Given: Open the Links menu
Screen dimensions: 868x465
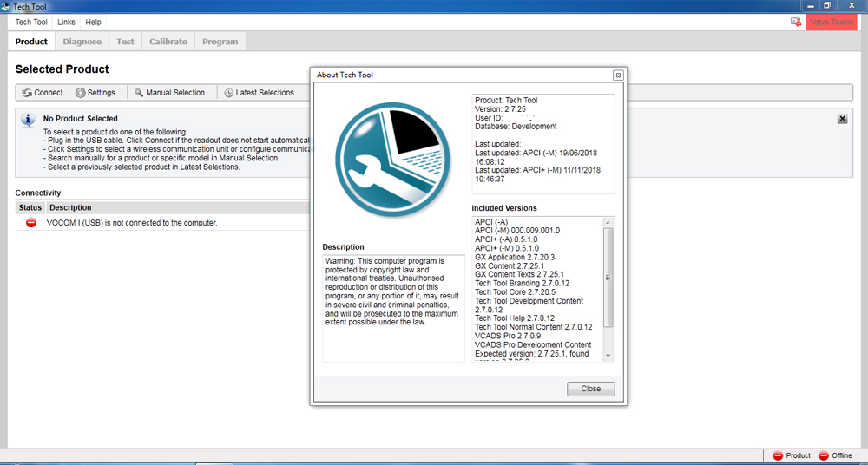Looking at the screenshot, I should (x=67, y=23).
